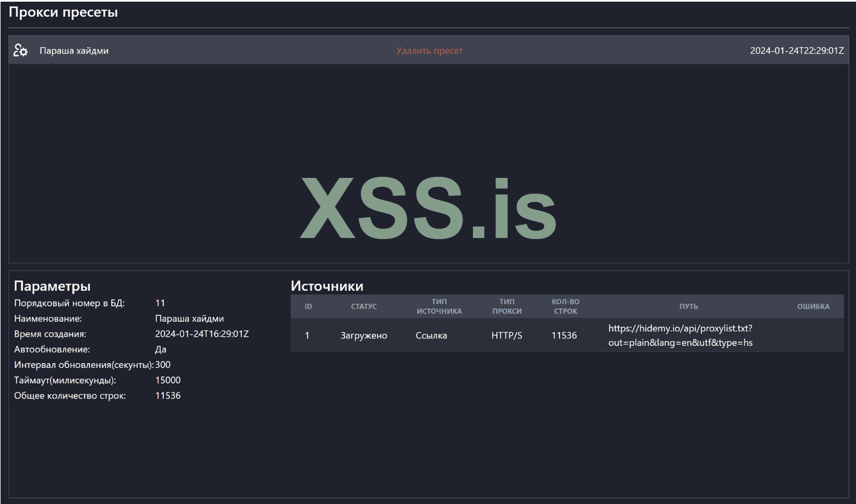Click the update interval value 300
Viewport: 856px width, 504px height.
click(x=163, y=365)
